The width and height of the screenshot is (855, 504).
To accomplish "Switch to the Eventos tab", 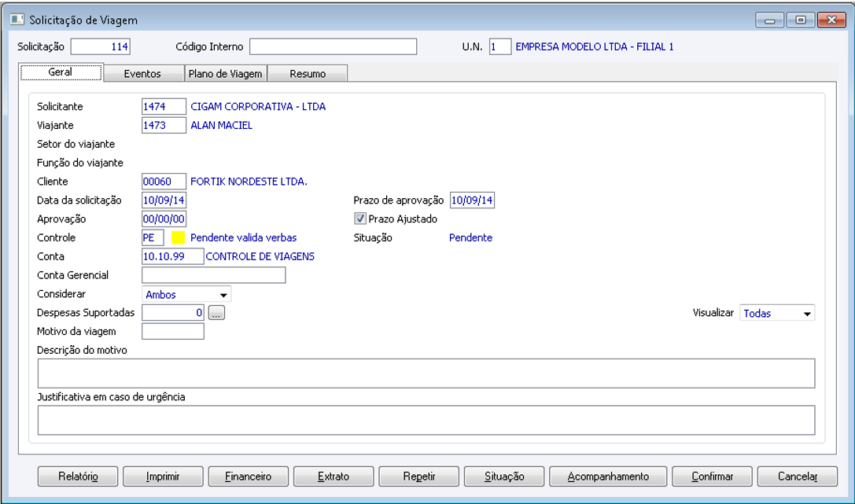I will tap(143, 74).
